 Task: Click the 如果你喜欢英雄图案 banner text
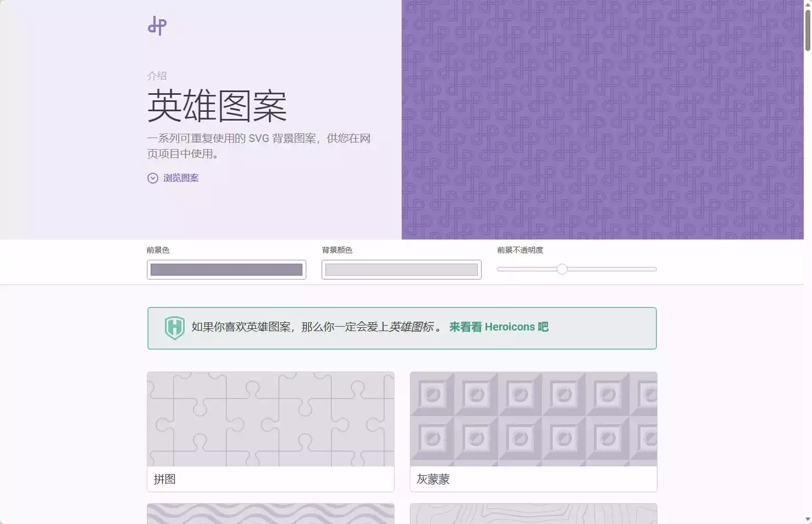tap(317, 327)
